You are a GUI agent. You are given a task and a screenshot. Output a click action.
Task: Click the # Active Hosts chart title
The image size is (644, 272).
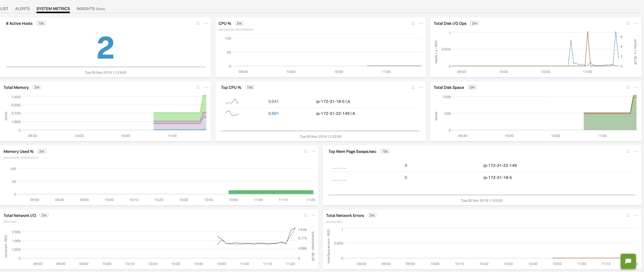coord(19,23)
